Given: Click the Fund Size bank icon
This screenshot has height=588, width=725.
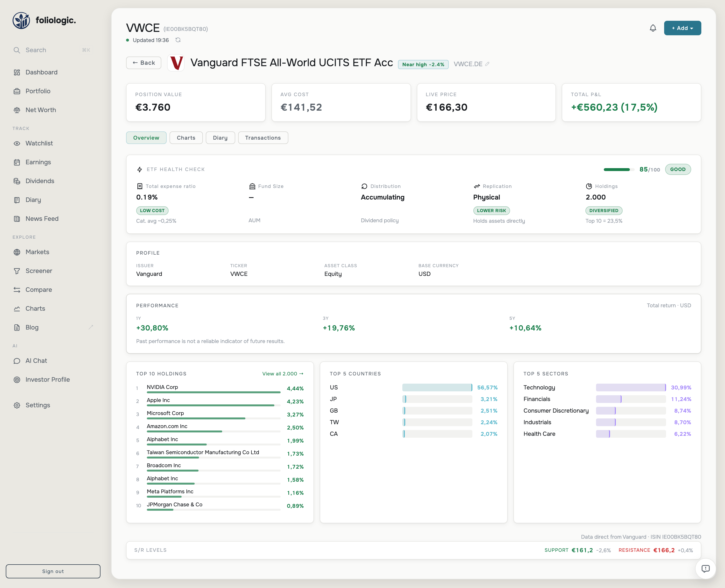Looking at the screenshot, I should (252, 186).
